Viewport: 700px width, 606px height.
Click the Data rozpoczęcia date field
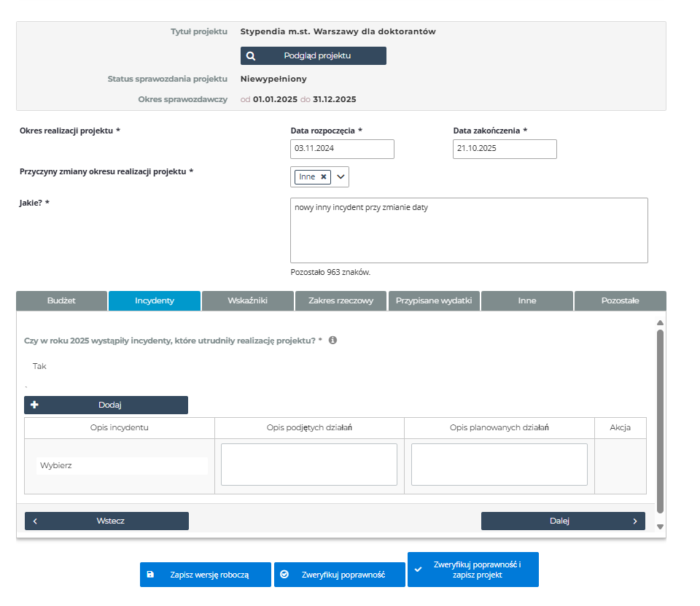(342, 149)
